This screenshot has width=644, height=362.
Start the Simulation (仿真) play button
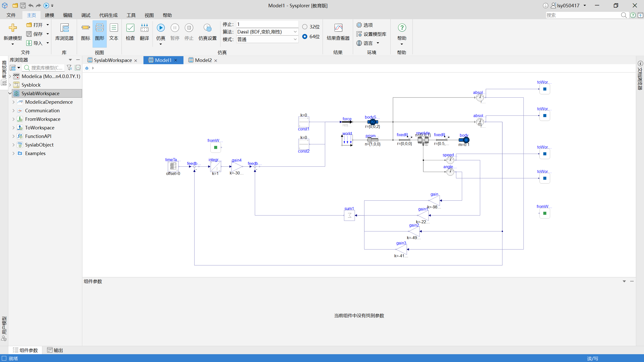(161, 28)
